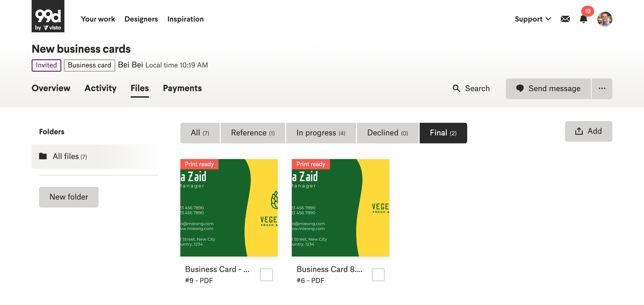Screen dimensions: 644x305
Task: Open the #6 business card thumbnail
Action: click(340, 208)
